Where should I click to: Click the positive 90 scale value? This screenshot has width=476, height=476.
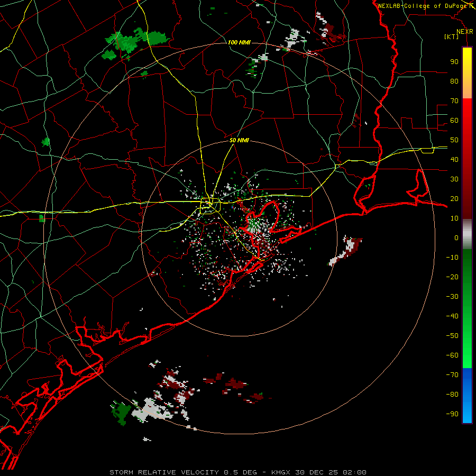[x=454, y=62]
